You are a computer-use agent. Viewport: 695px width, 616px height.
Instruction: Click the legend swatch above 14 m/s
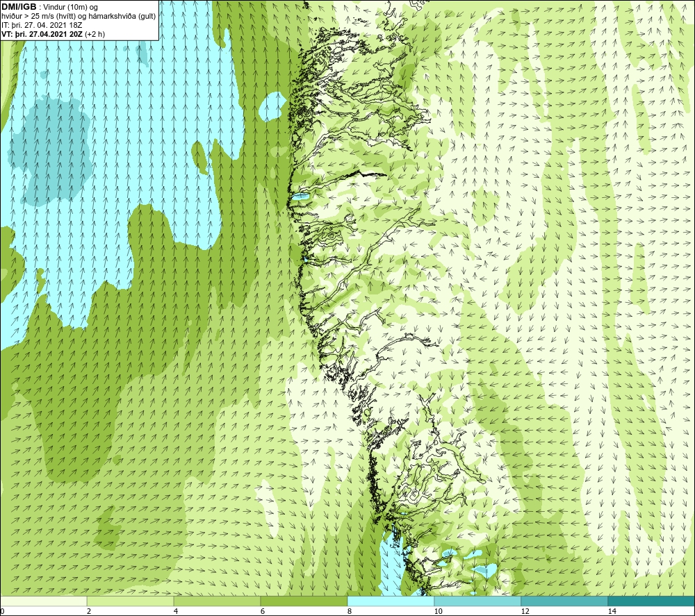click(652, 601)
